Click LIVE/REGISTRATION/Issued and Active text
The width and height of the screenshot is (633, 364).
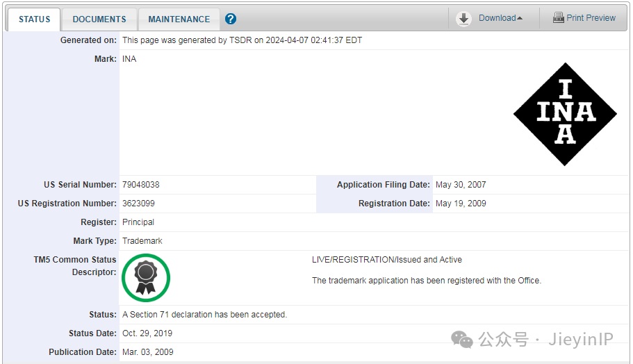click(x=387, y=260)
